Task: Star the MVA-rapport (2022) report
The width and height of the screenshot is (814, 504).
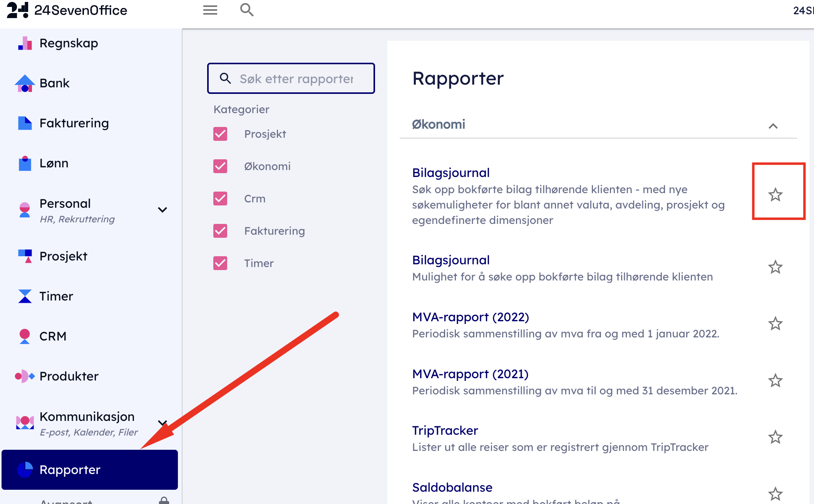Action: click(775, 324)
